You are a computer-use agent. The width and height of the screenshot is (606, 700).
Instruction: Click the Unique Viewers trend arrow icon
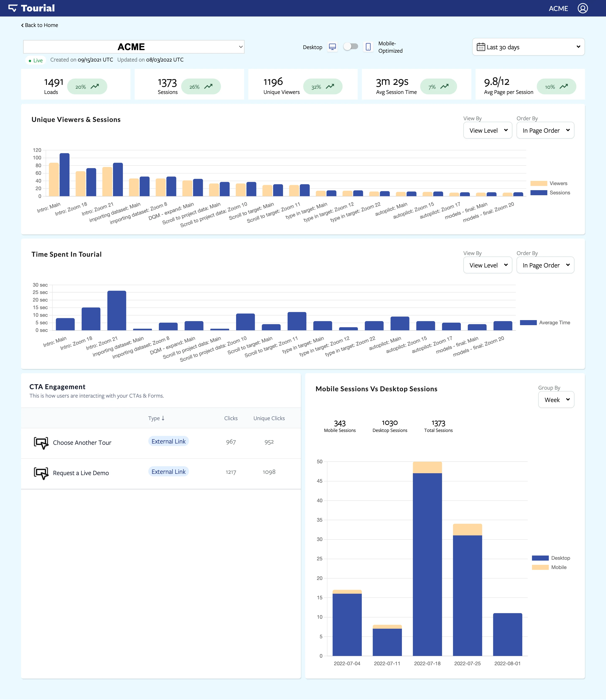[x=330, y=86]
